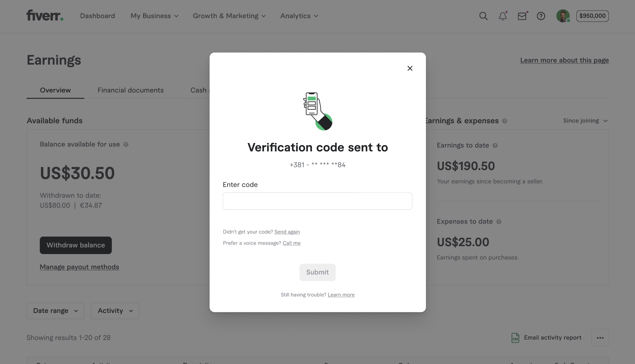635x364 pixels.
Task: Open the messages envelope icon
Action: [x=522, y=16]
